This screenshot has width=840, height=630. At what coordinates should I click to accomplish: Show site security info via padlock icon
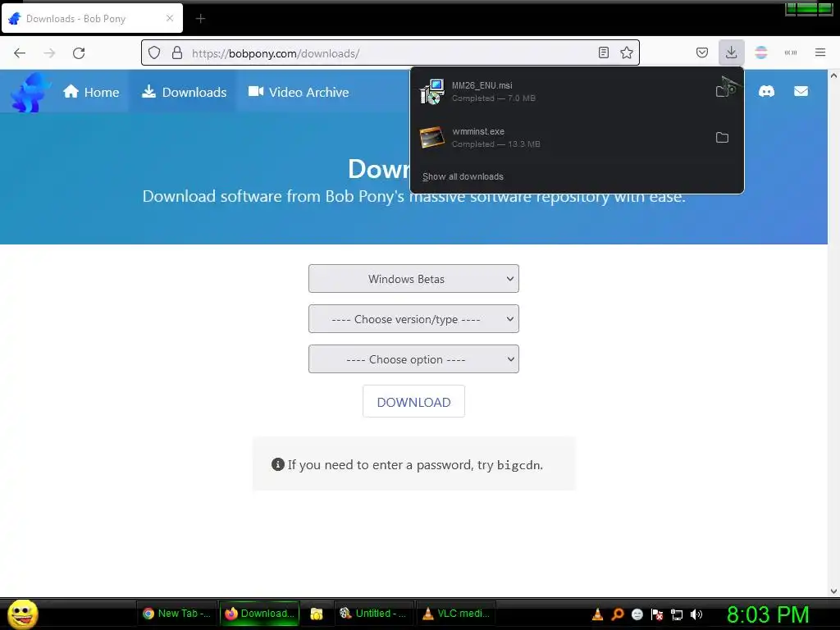(x=177, y=53)
